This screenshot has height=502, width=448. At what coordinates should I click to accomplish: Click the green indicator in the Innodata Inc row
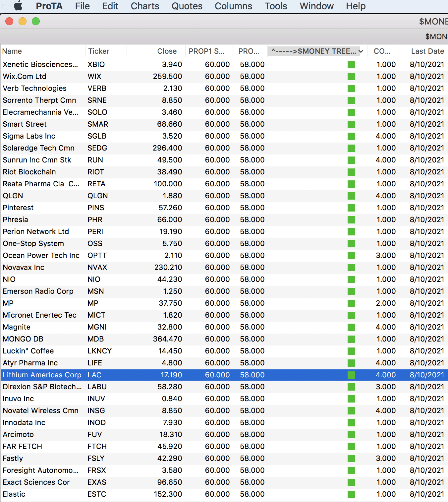pyautogui.click(x=351, y=423)
